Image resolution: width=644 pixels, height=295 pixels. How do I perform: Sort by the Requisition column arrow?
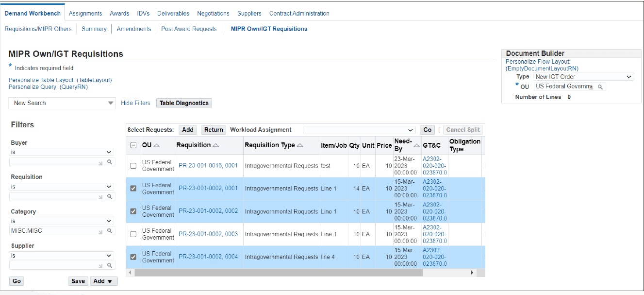(x=216, y=145)
